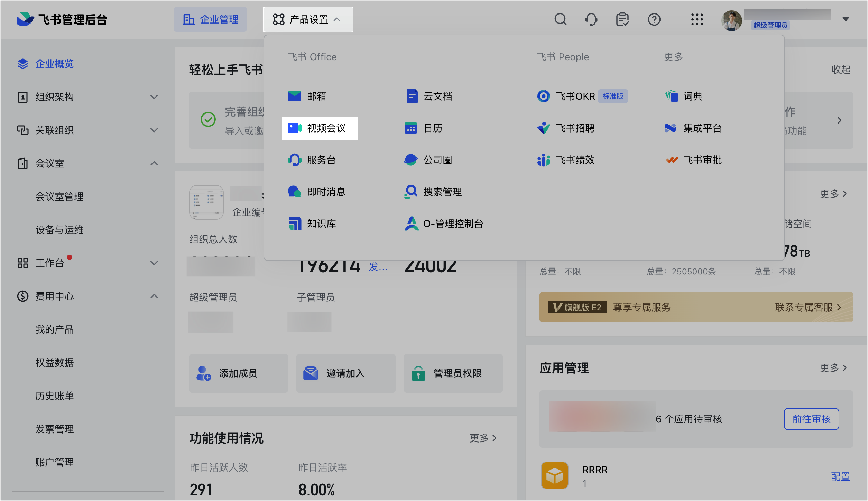Click the 添加成员 button

click(x=238, y=373)
